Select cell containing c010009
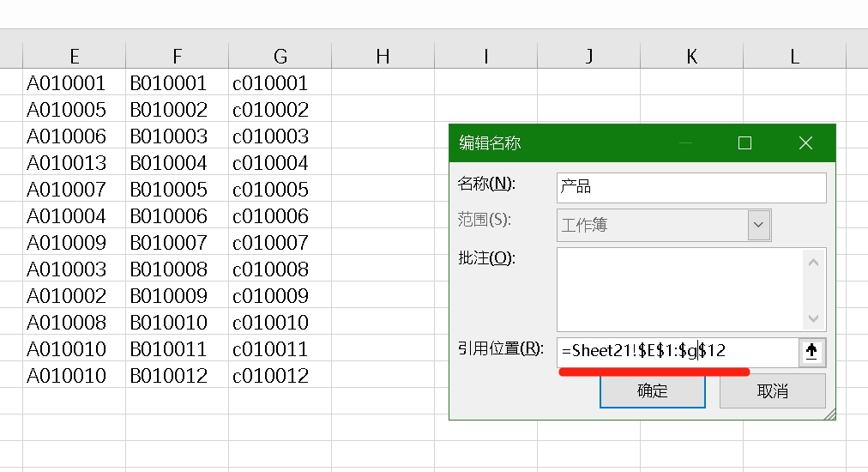868x472 pixels. pos(280,295)
